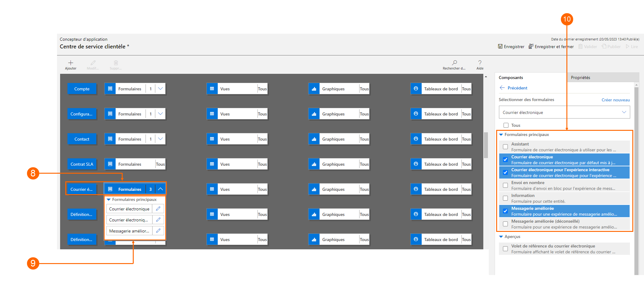This screenshot has height=287, width=644.
Task: Check the Information form checkbox
Action: tap(505, 198)
